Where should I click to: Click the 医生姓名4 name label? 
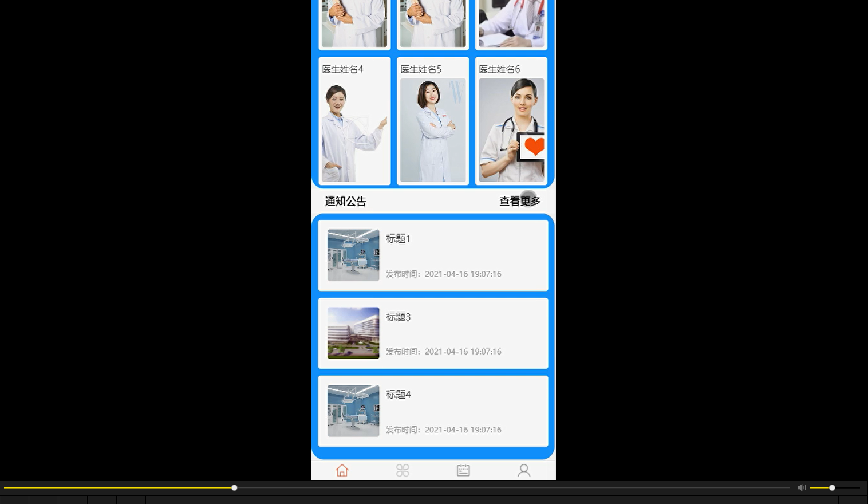[342, 69]
